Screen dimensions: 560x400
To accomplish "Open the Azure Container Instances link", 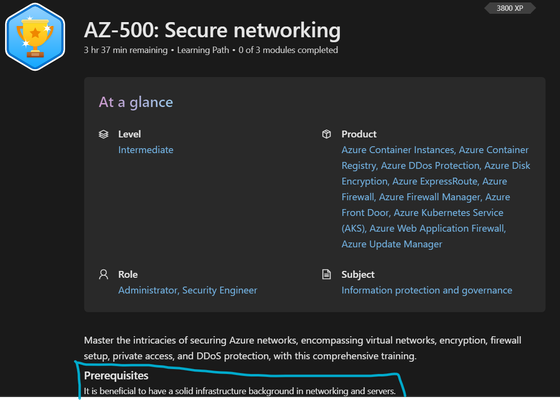I will [398, 150].
